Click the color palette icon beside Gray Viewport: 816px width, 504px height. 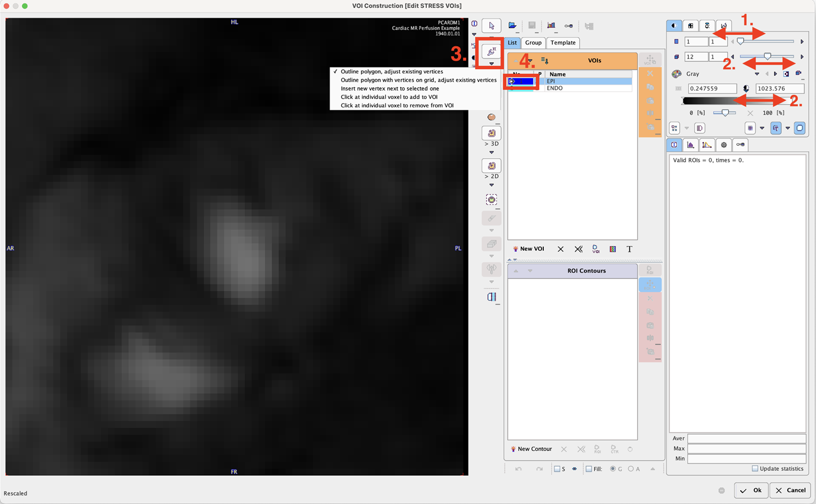tap(677, 74)
